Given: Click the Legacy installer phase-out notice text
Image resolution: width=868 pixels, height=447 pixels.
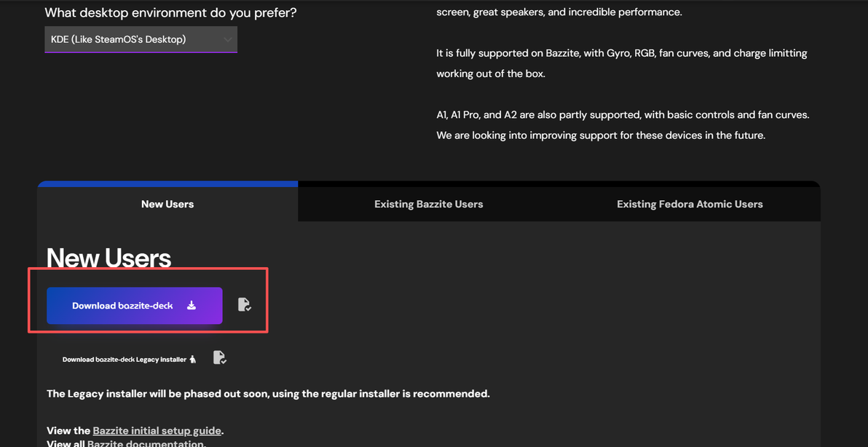Looking at the screenshot, I should (x=269, y=395).
